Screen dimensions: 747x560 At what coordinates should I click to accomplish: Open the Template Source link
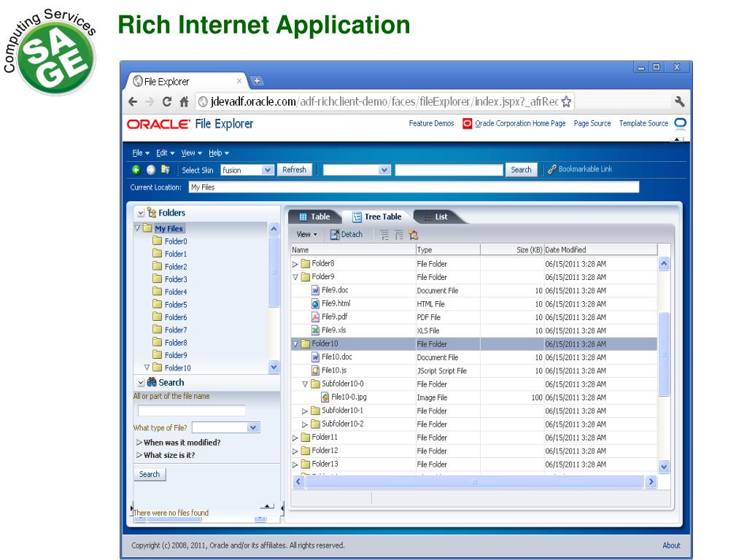tap(643, 123)
